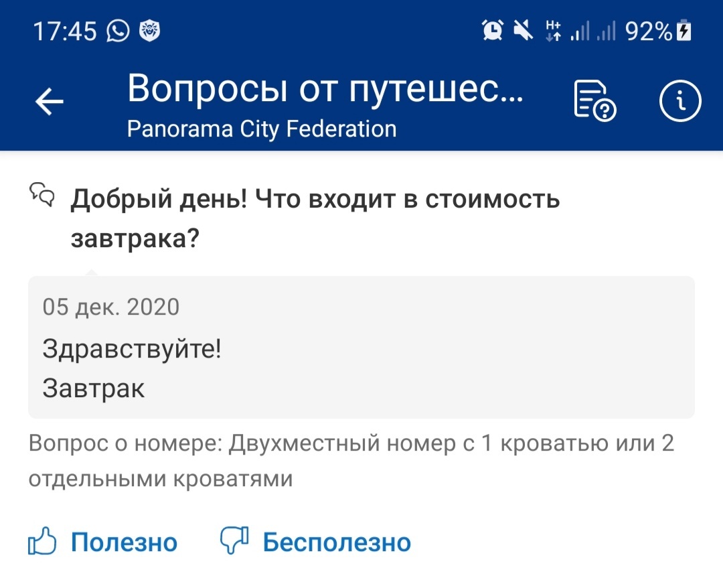
Task: Tap the thumbs-down icon
Action: (x=234, y=540)
